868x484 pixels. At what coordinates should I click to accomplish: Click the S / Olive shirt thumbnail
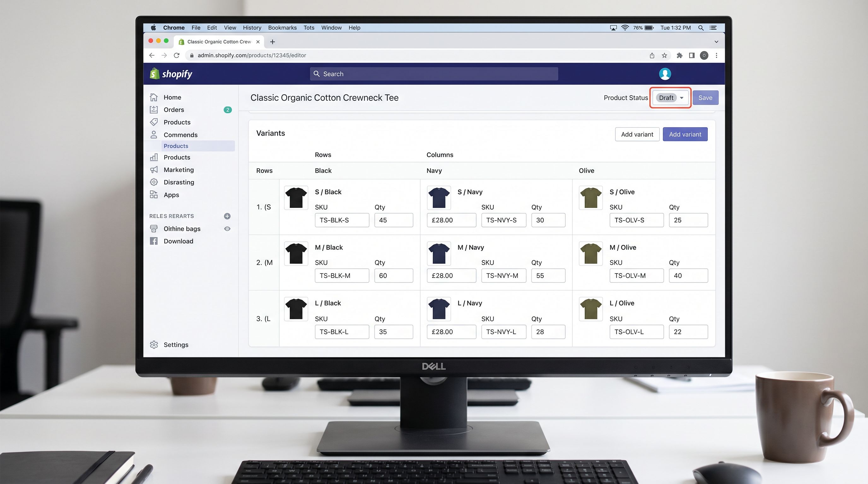[590, 198]
